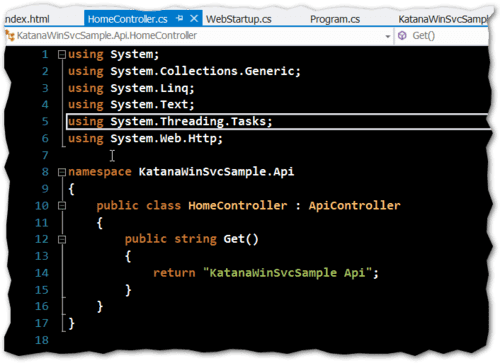Click 'System.Linq' on line 3
The width and height of the screenshot is (500, 363).
[x=149, y=88]
